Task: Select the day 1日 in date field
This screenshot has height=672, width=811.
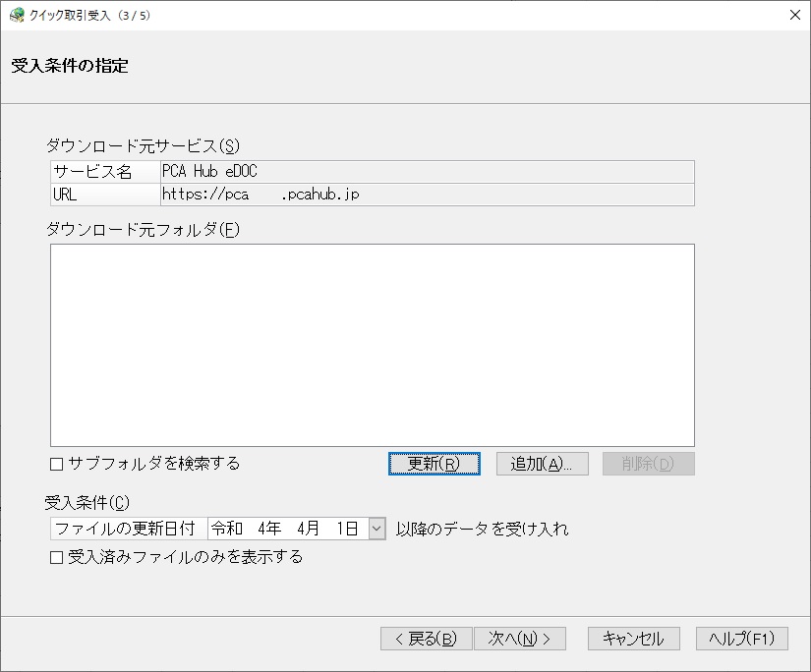Action: pos(347,529)
